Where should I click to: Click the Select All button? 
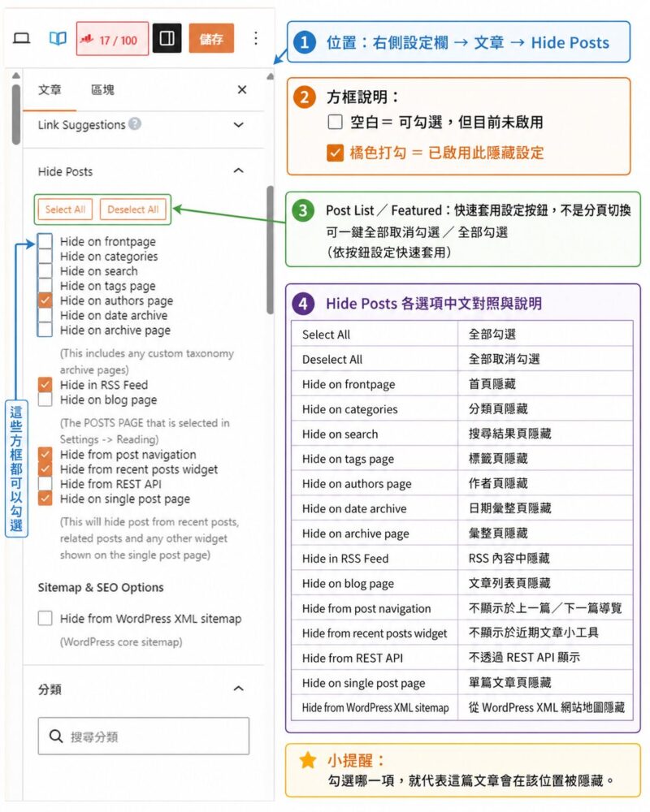coord(65,209)
